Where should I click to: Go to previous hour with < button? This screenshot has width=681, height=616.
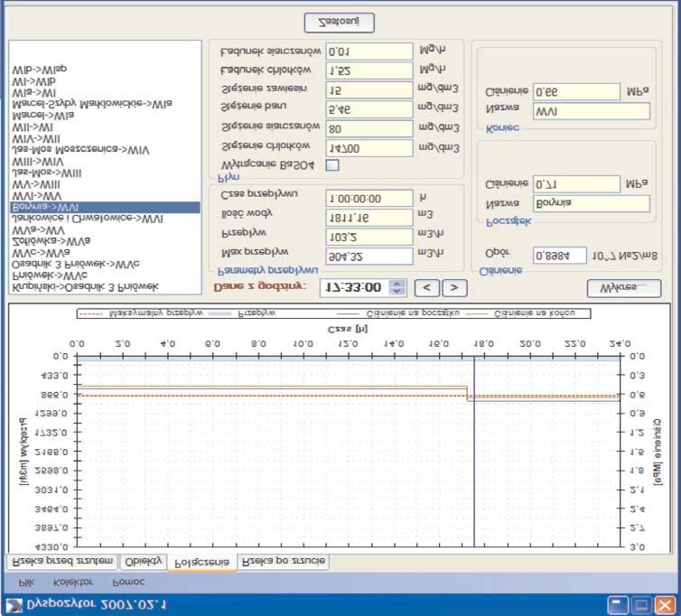click(x=427, y=288)
